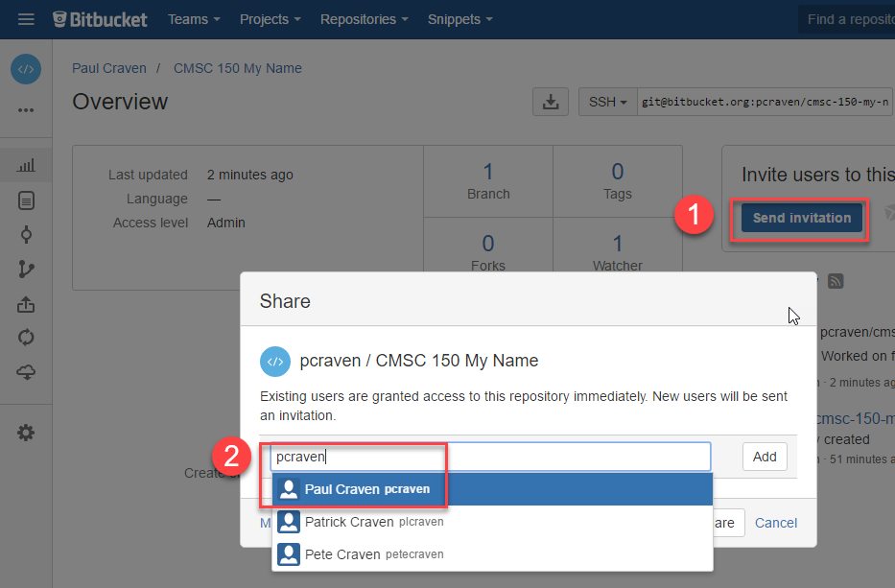Click the 0 Forks statistic
Viewport: 895px width, 588px height.
pyautogui.click(x=488, y=253)
